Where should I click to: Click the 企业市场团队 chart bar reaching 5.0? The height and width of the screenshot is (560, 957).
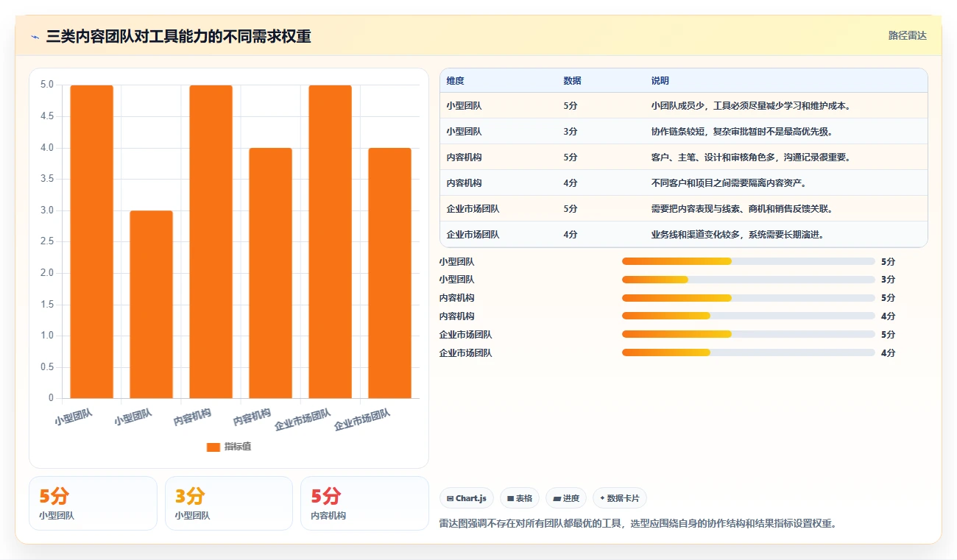click(x=330, y=241)
